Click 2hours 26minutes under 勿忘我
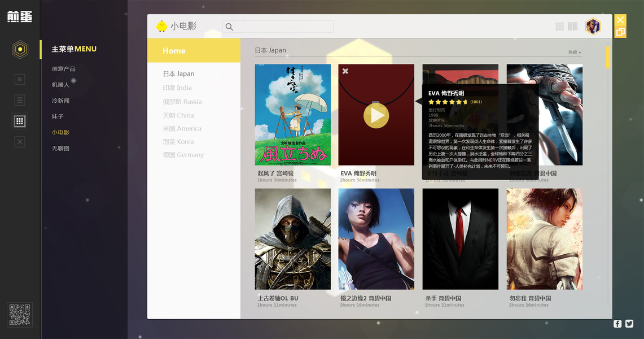The height and width of the screenshot is (339, 644). coord(529,305)
